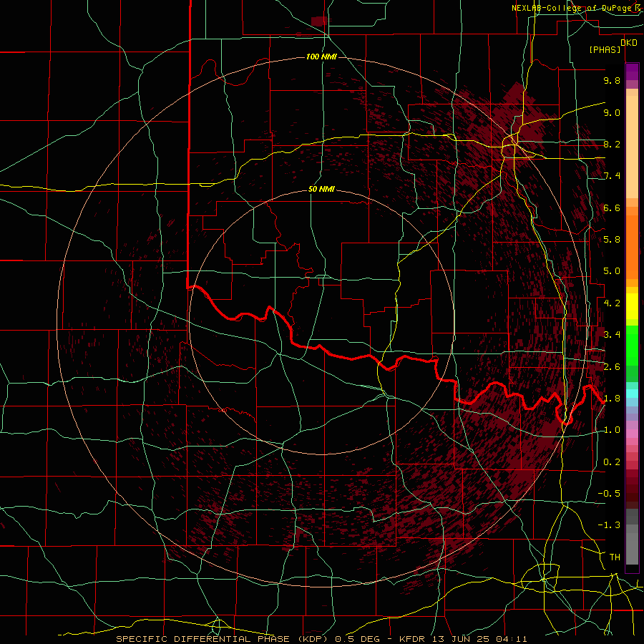
Task: Click the 50 NMI range ring label
Action: (x=321, y=189)
